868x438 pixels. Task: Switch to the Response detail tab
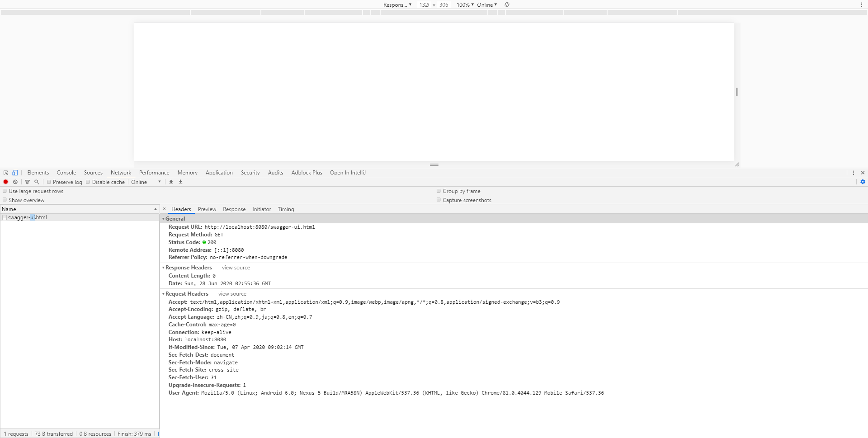[x=234, y=209]
